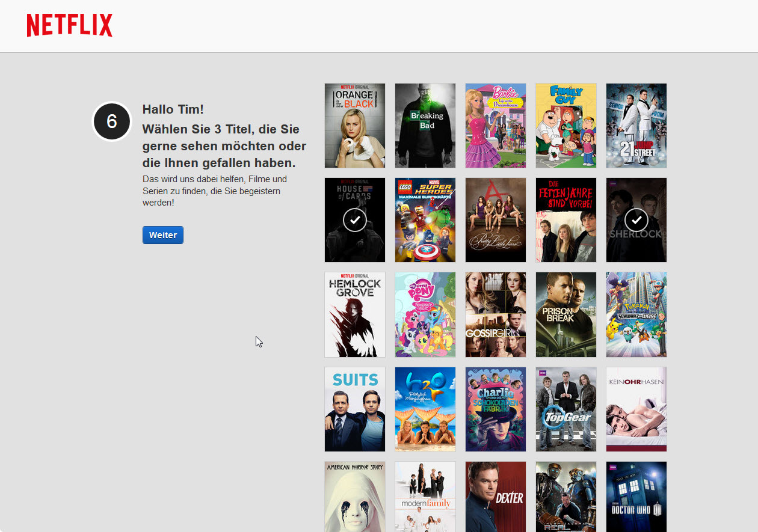This screenshot has width=758, height=532.
Task: Select the Suits poster
Action: point(354,409)
